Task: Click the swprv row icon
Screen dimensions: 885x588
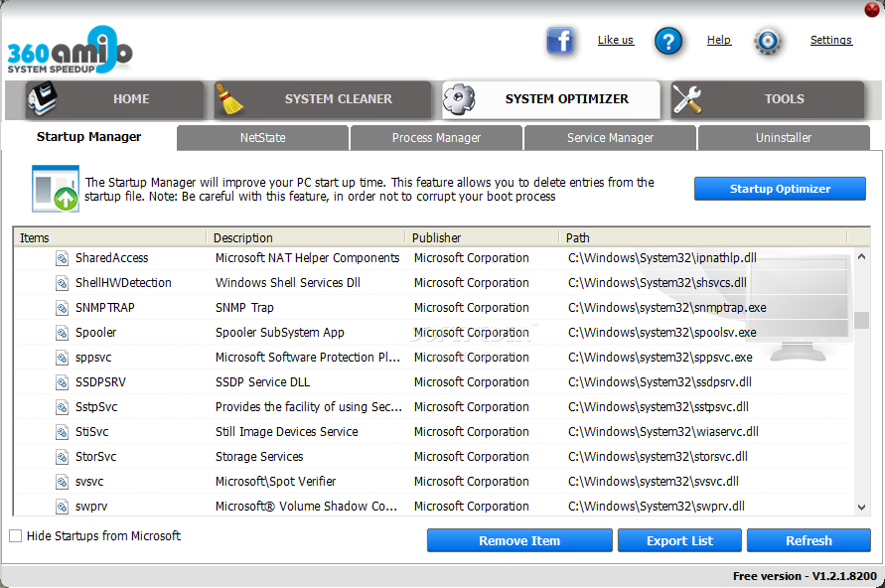Action: 63,507
